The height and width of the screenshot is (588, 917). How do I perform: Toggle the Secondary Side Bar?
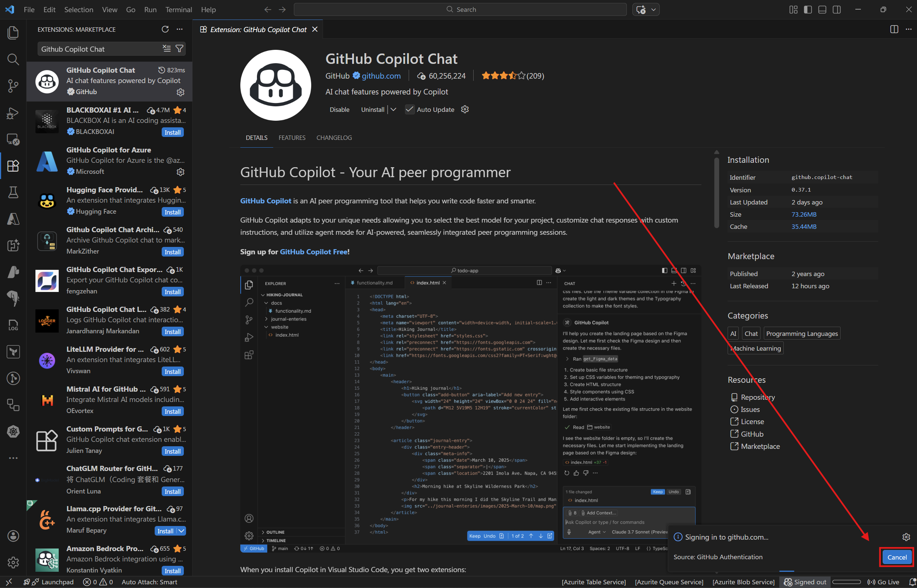(x=837, y=10)
